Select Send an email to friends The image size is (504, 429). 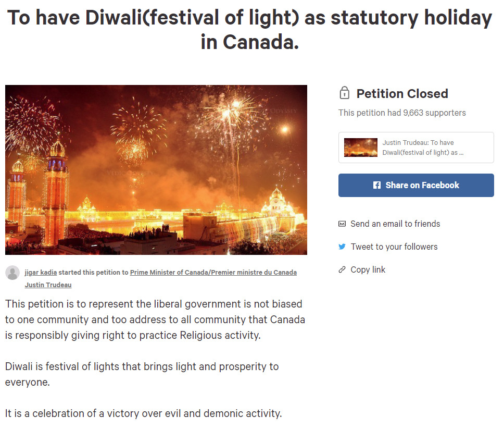click(395, 224)
